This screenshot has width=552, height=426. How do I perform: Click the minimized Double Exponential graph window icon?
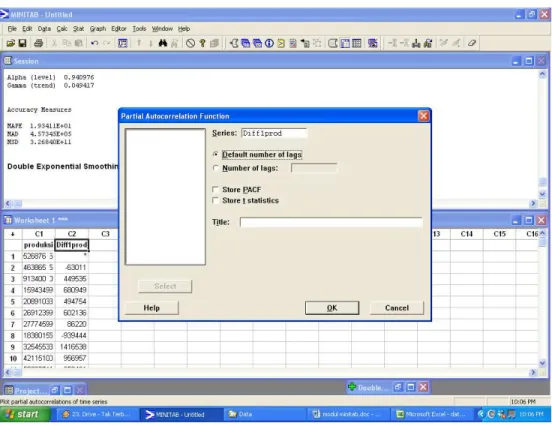352,387
